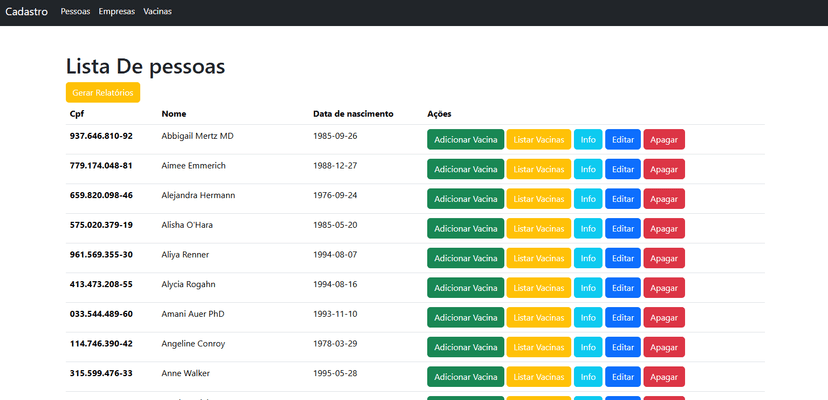Switch to the Vacinas navigation item
Viewport: 828px width, 400px height.
pos(157,12)
